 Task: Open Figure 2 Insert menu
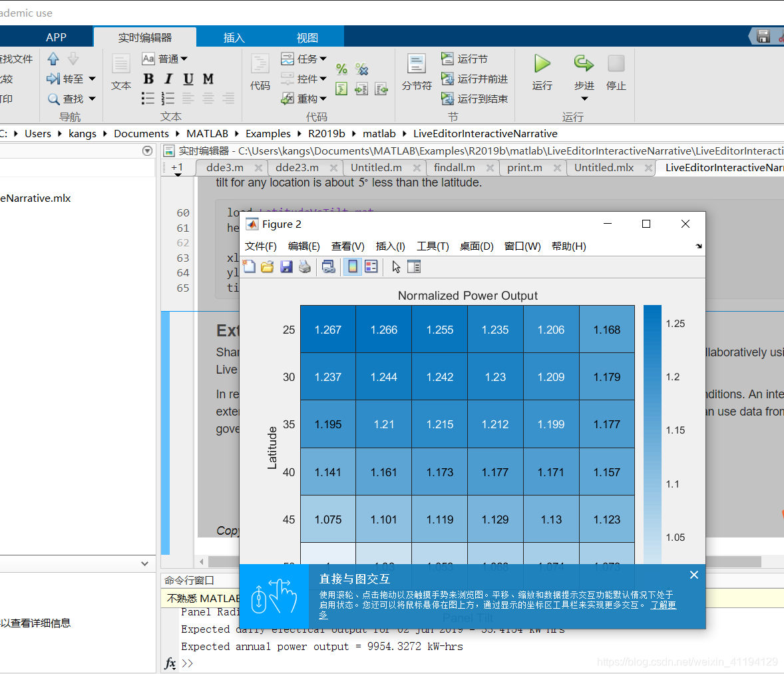tap(391, 246)
